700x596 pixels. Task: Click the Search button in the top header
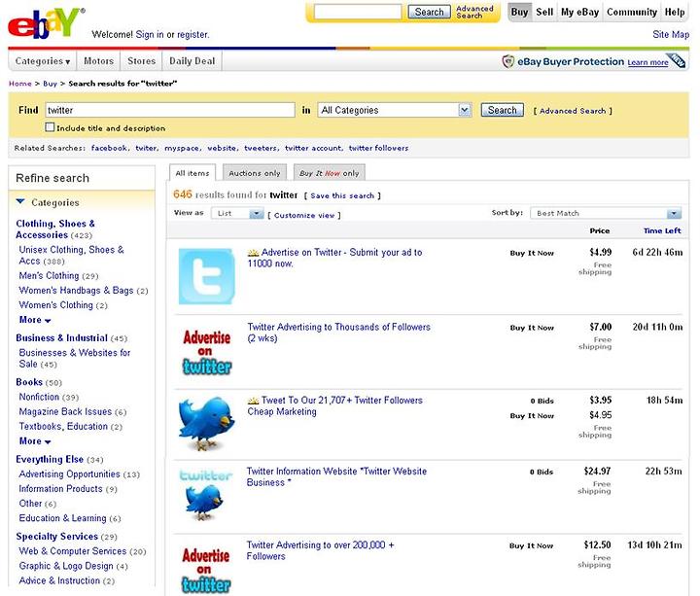pos(429,12)
